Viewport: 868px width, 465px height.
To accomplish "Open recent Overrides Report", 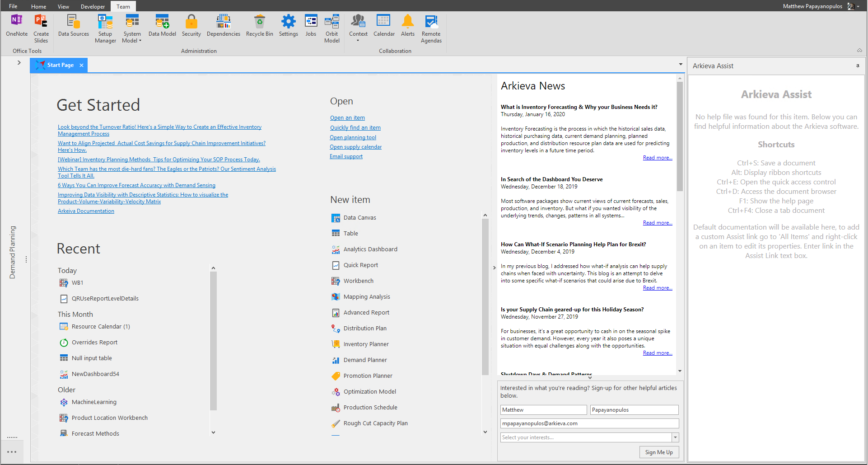I will pos(89,343).
